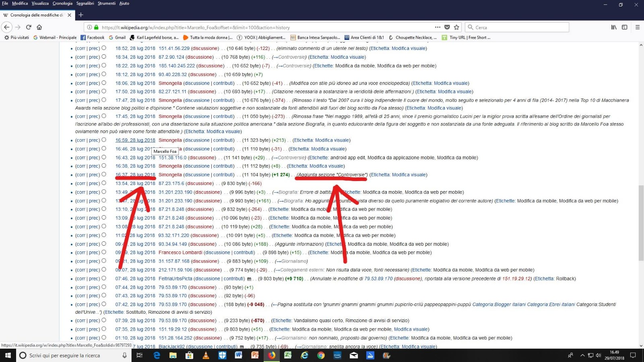Open the Segnalibri menu
The width and height of the screenshot is (644, 362).
tap(85, 3)
